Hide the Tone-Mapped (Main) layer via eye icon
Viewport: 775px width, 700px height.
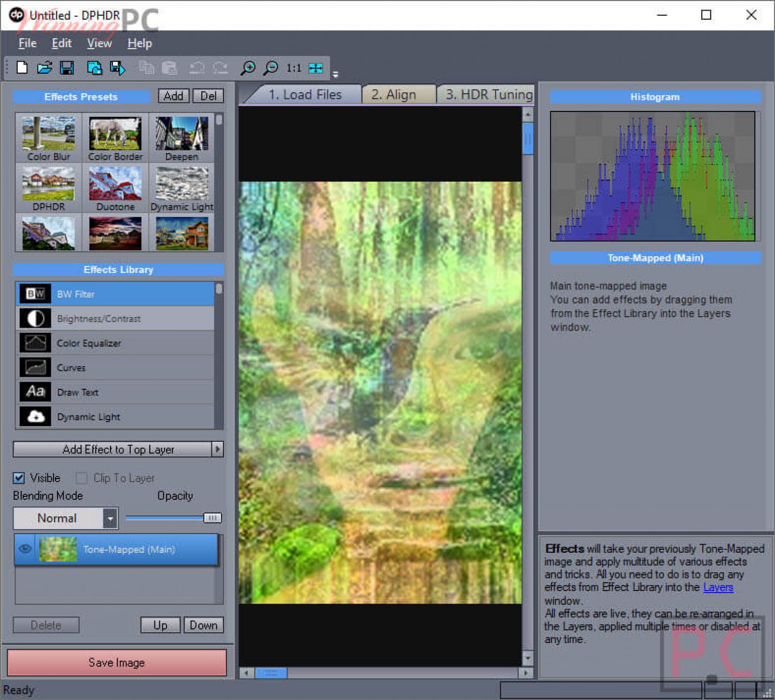point(25,549)
